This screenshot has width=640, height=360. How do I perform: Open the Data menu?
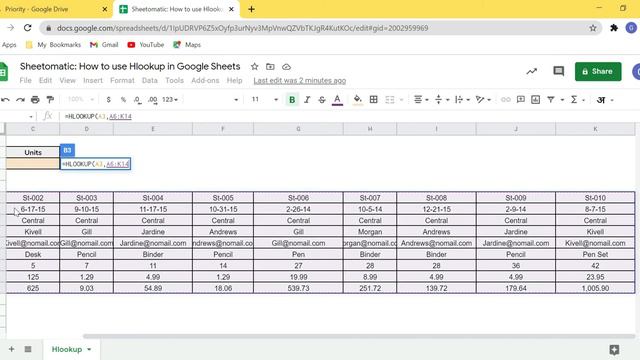pos(150,80)
